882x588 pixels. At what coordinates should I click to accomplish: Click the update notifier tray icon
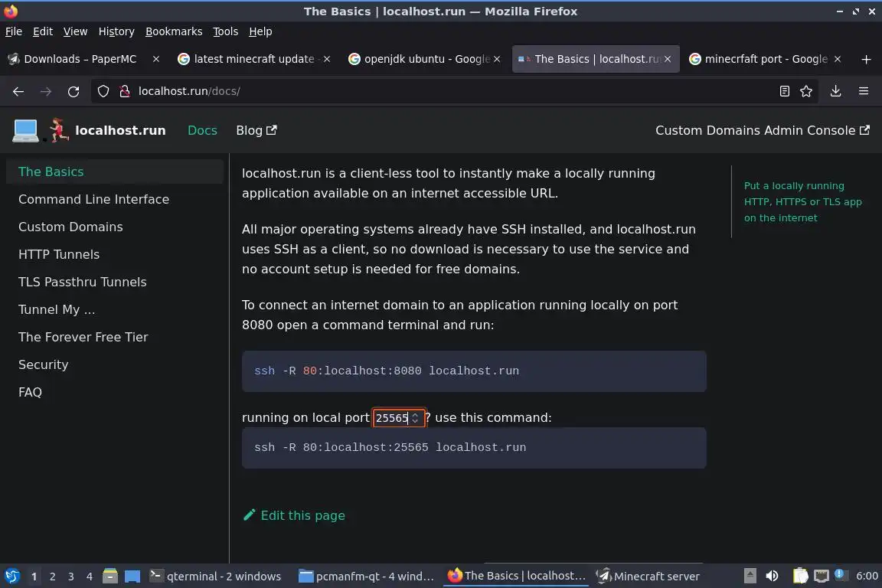tap(839, 574)
